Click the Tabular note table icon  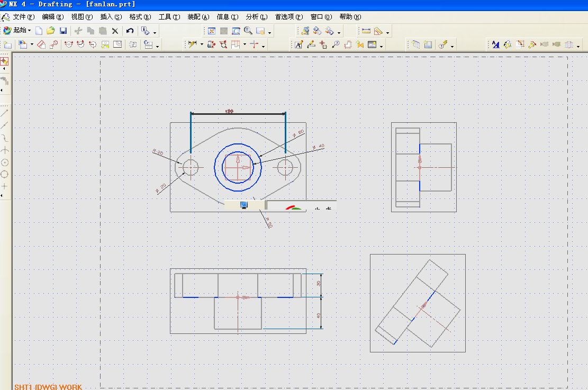pyautogui.click(x=415, y=44)
